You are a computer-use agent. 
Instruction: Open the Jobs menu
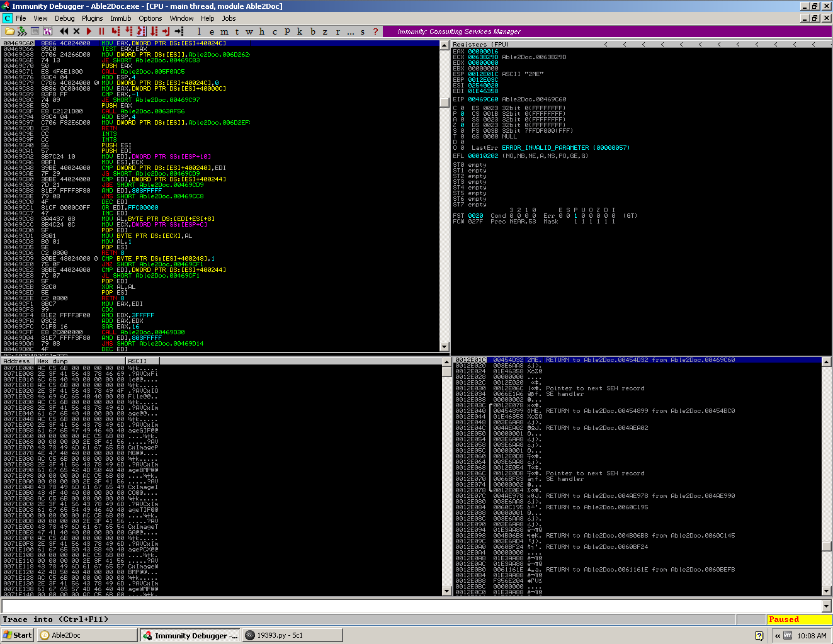229,18
